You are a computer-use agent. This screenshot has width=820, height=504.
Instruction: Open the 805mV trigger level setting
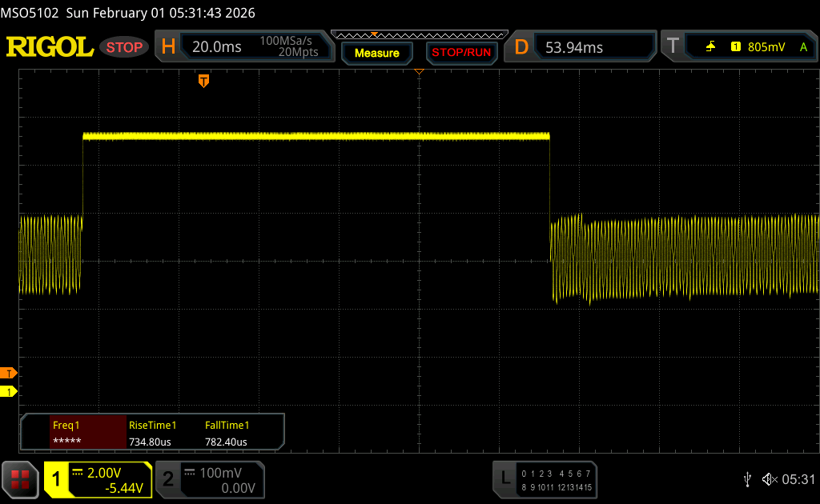point(766,47)
